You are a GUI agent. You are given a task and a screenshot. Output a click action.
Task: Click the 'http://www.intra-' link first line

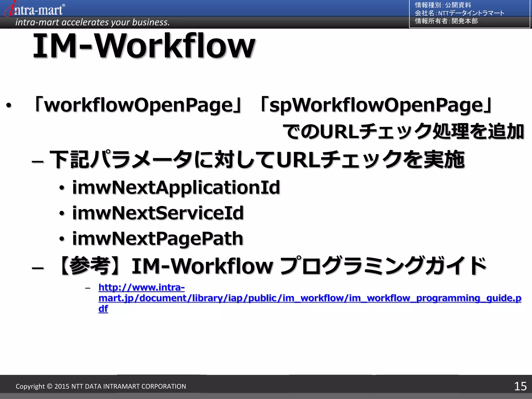[142, 287]
